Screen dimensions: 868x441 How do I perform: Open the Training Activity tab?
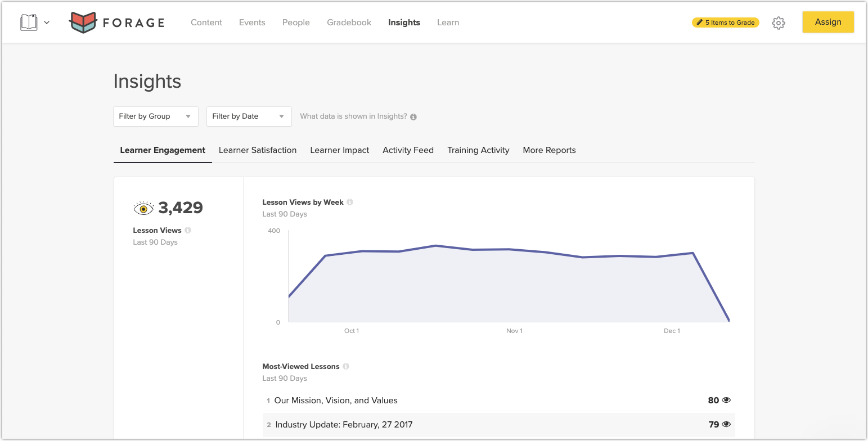478,150
